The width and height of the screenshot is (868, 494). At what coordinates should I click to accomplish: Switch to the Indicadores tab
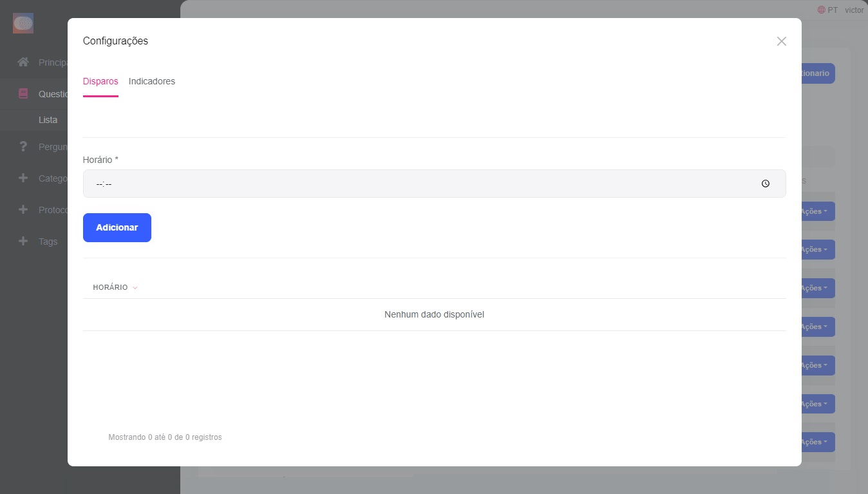(152, 81)
